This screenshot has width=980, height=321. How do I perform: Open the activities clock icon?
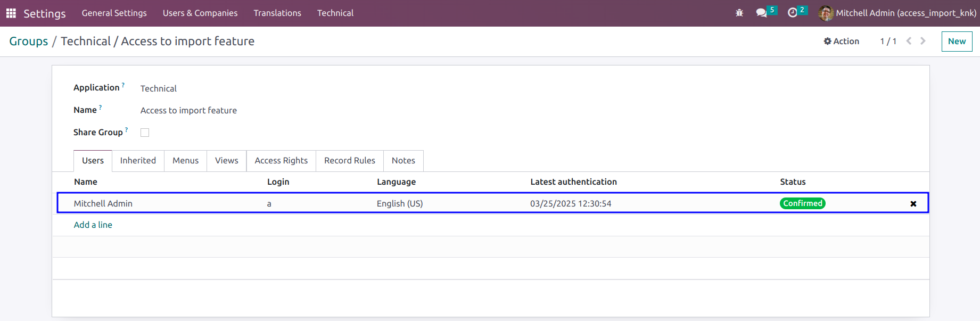[x=793, y=13]
